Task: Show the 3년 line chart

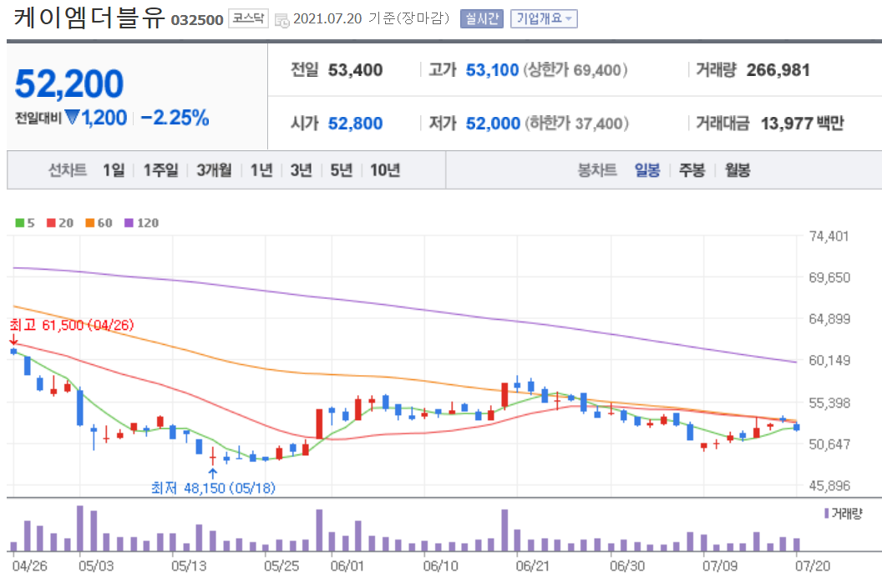Action: 301,170
